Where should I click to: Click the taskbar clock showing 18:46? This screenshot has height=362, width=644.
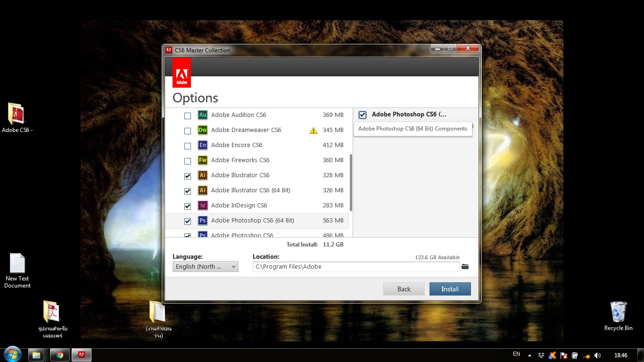coord(621,355)
